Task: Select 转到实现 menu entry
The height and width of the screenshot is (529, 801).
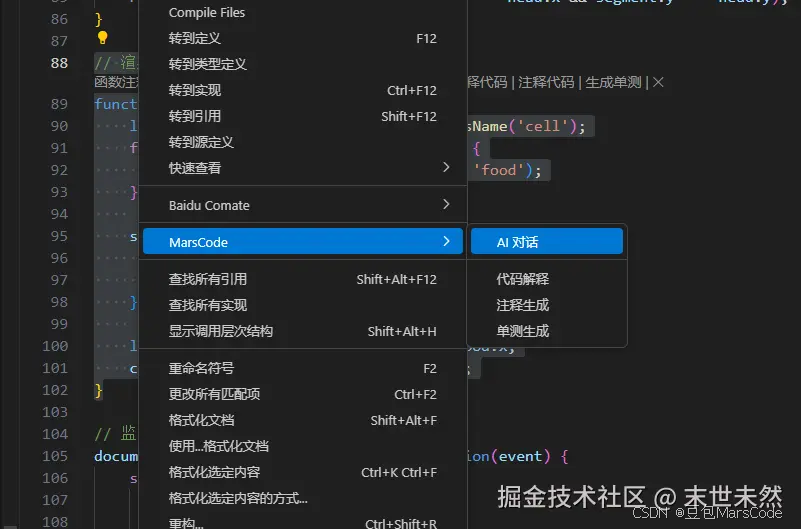Action: point(303,90)
